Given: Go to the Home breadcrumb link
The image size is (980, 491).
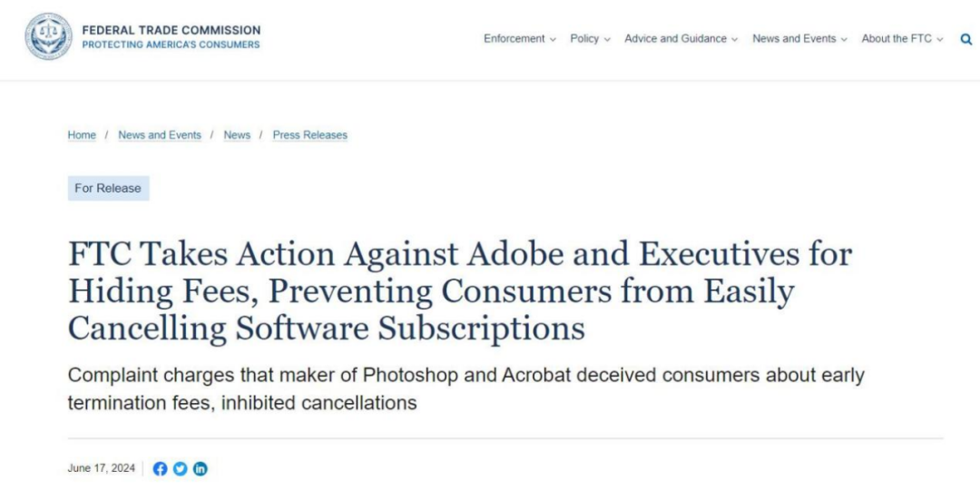Looking at the screenshot, I should coord(82,135).
